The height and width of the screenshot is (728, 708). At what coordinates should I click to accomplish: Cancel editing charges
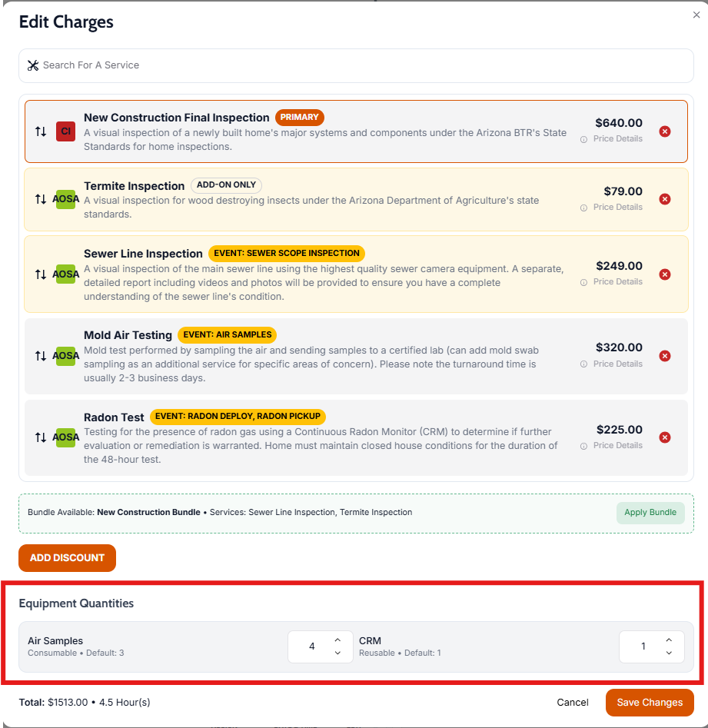tap(573, 703)
